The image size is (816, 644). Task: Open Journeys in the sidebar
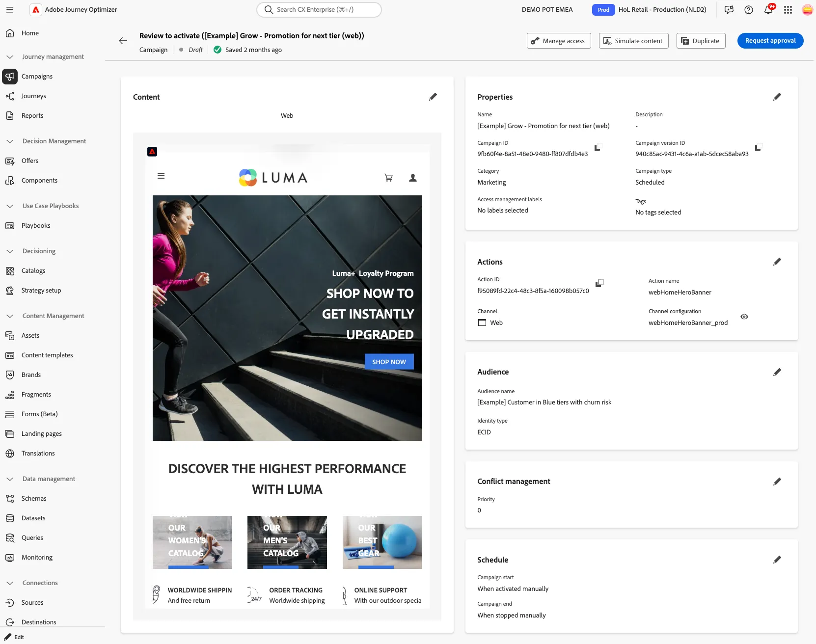click(33, 96)
